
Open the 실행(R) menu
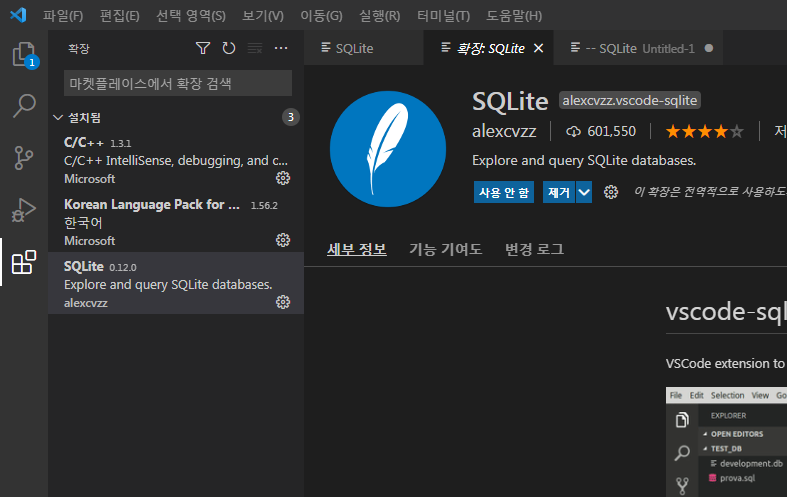[x=379, y=16]
